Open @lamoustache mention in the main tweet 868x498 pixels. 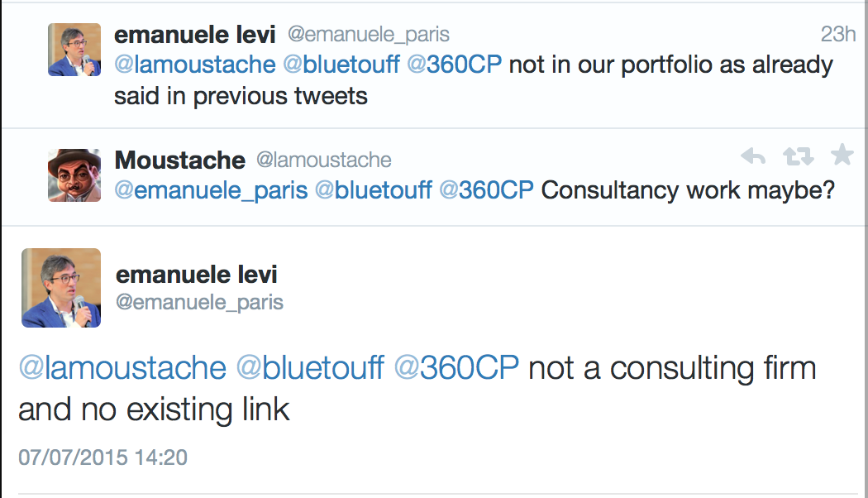[122, 368]
